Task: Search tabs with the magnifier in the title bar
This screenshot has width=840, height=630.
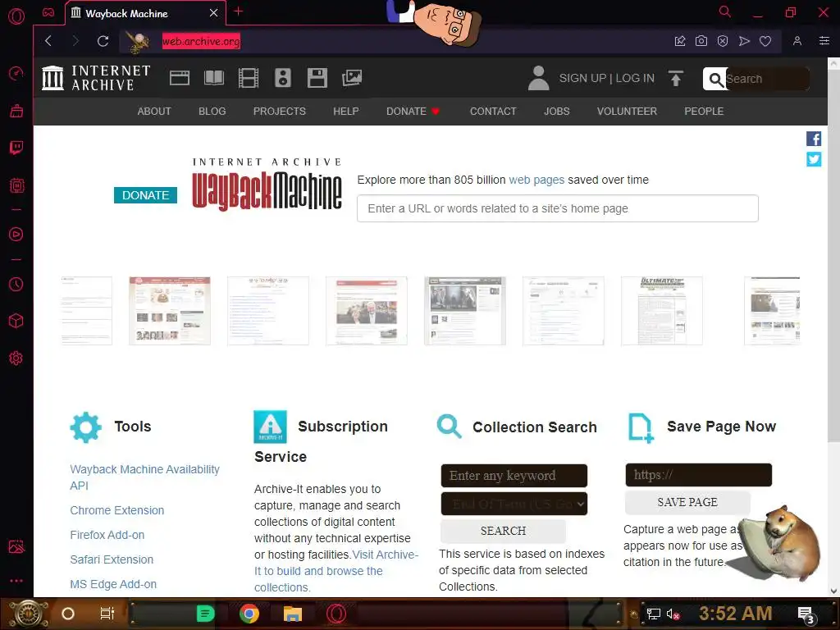Action: tap(725, 11)
